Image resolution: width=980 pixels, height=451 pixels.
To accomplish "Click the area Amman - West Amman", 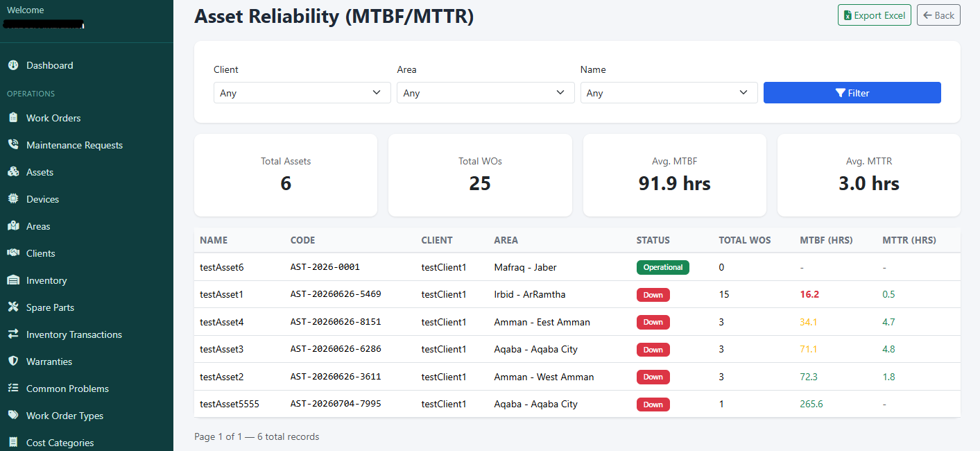I will (x=544, y=377).
